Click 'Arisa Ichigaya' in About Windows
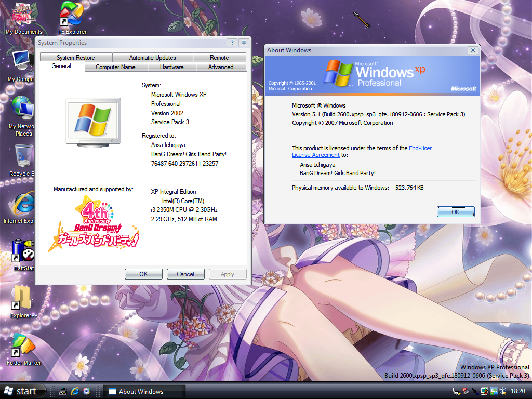The image size is (532, 399). click(x=317, y=165)
